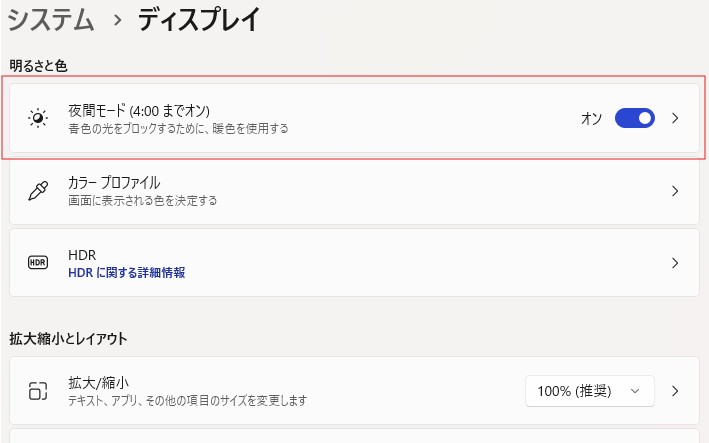This screenshot has height=443, width=709.
Task: Click the color profile eyedropper icon
Action: point(38,191)
